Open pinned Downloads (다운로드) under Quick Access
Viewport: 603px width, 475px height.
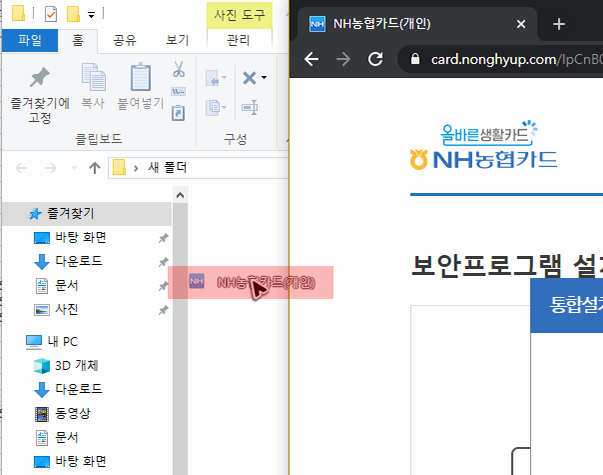point(78,261)
